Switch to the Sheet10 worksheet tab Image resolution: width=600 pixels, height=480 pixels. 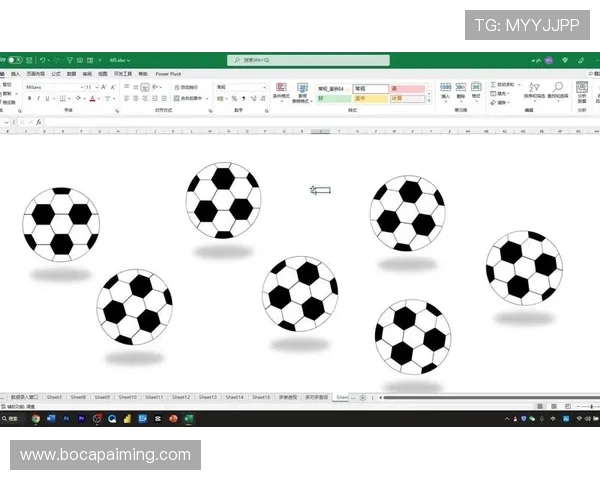tap(127, 397)
